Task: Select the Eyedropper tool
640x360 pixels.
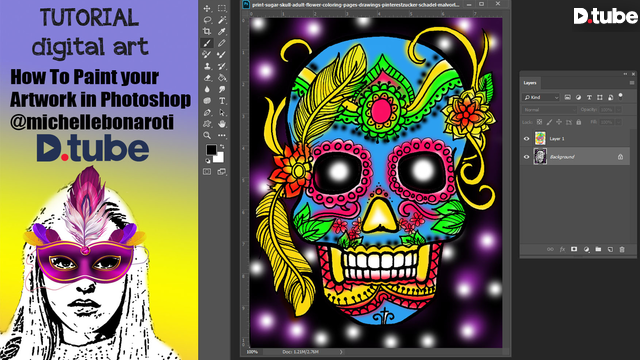Action: [x=222, y=31]
